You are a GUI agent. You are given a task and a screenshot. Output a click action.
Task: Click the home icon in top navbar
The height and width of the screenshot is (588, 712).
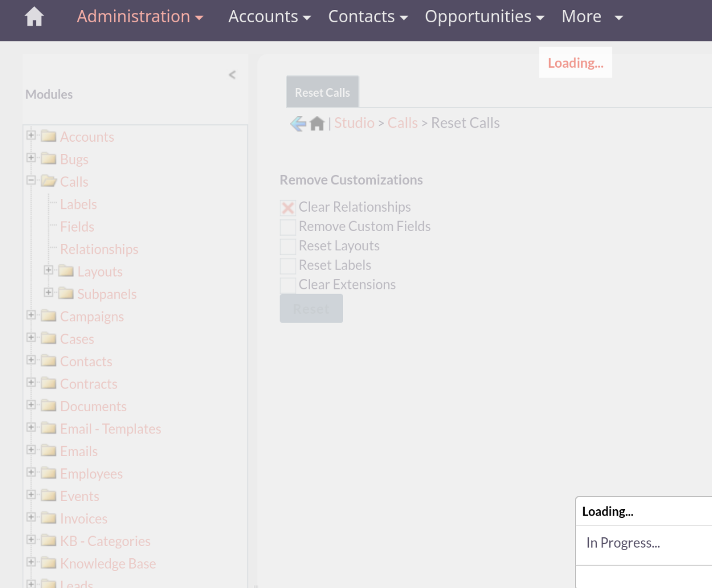pyautogui.click(x=34, y=17)
